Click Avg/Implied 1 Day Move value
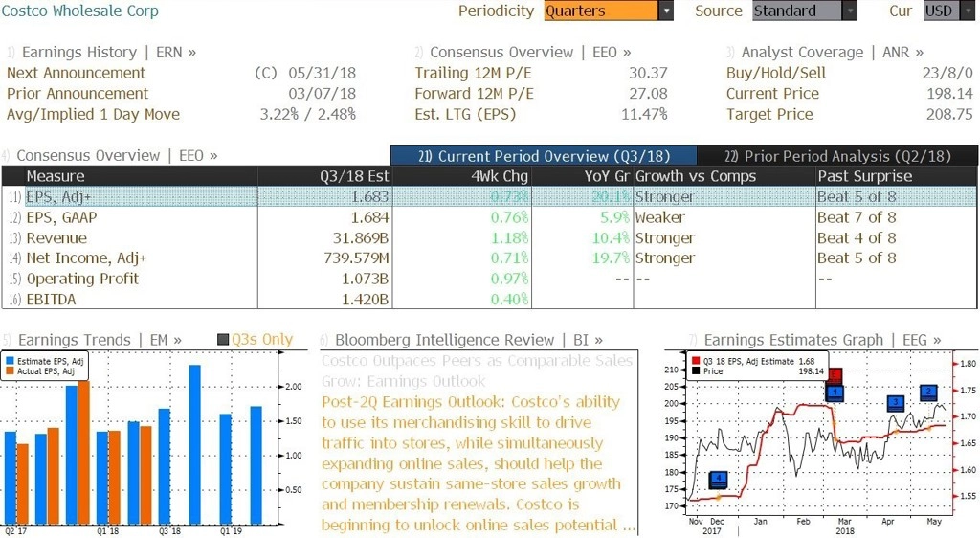 (x=307, y=114)
